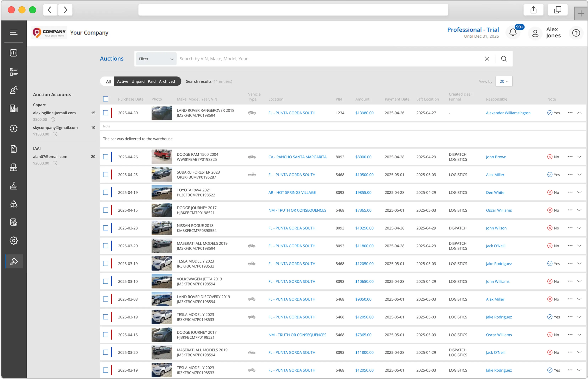588x379 pixels.
Task: Open the task checklist sidebar icon
Action: tap(13, 72)
